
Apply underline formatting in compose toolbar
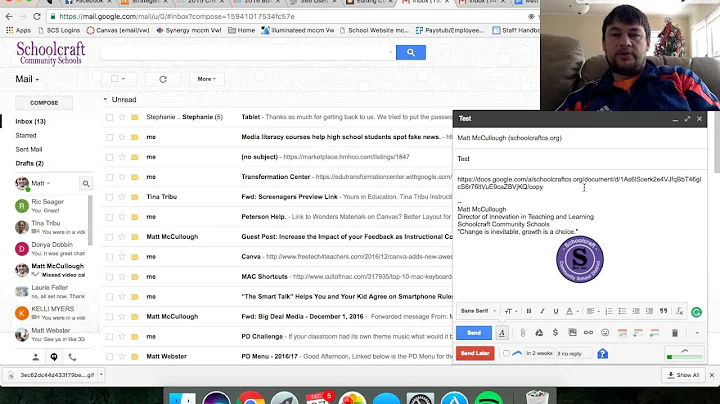[556, 311]
